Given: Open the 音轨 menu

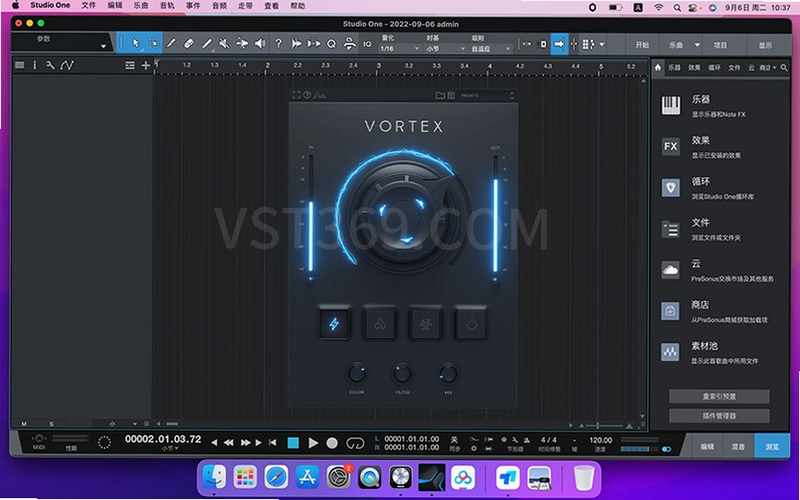Looking at the screenshot, I should (x=167, y=6).
